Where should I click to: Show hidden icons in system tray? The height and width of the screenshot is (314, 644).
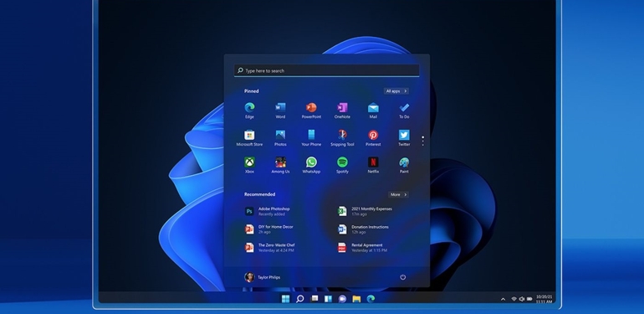pos(503,299)
